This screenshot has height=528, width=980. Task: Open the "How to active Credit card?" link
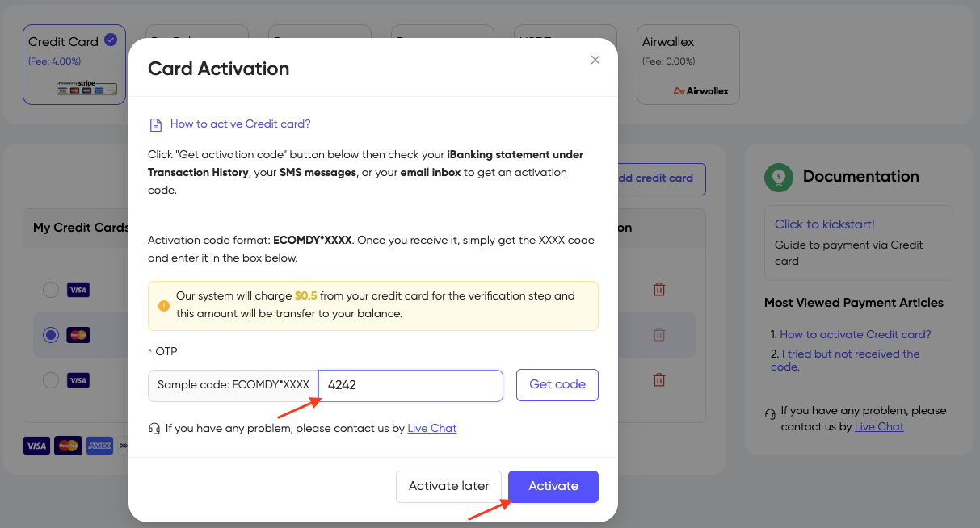point(240,124)
